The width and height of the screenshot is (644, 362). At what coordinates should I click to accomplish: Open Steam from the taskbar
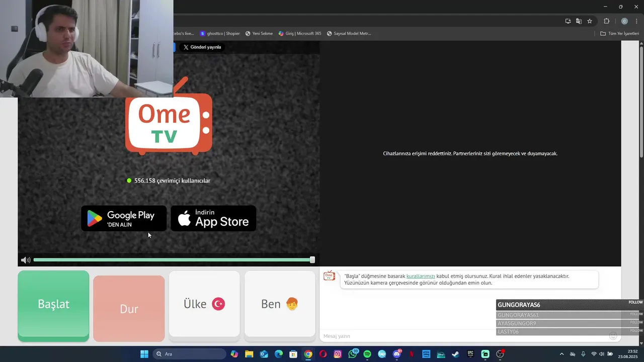coord(455,354)
